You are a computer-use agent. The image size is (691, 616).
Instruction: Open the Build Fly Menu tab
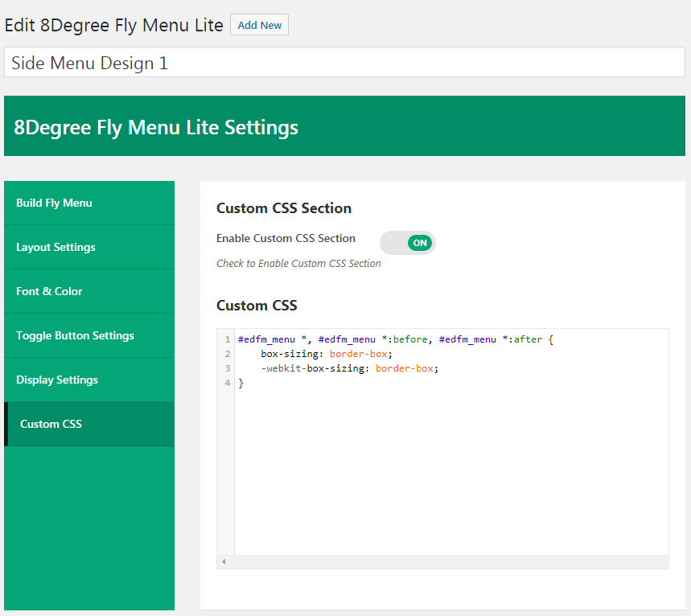pos(89,203)
